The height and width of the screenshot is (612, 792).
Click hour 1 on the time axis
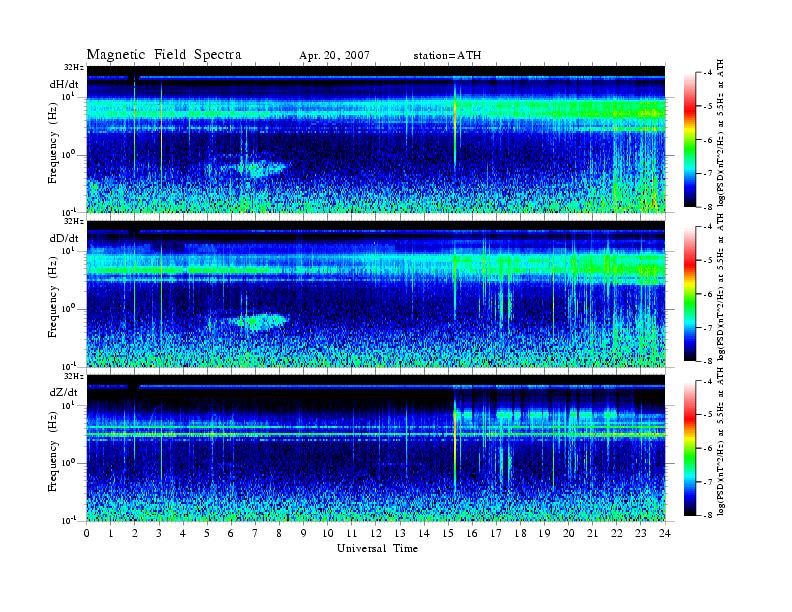(111, 534)
